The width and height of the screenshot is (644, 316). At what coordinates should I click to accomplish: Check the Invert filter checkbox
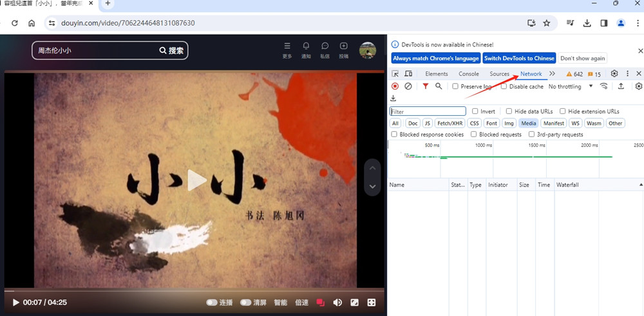point(475,111)
